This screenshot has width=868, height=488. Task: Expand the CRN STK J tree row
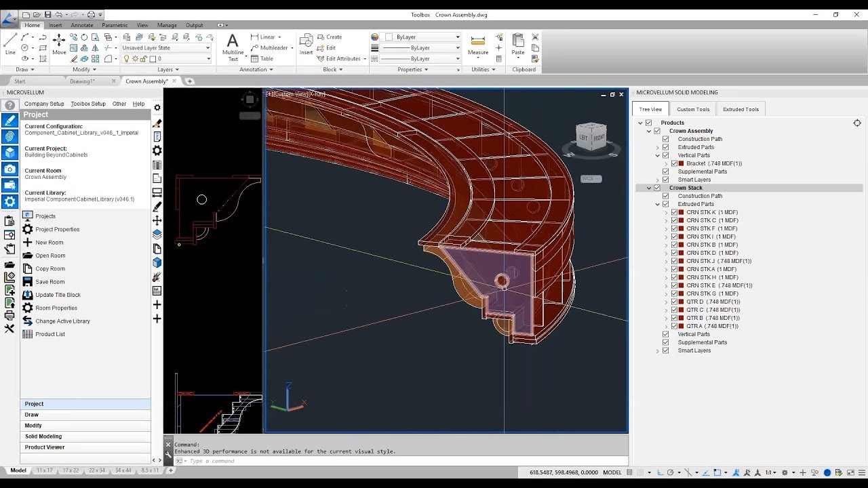[666, 261]
